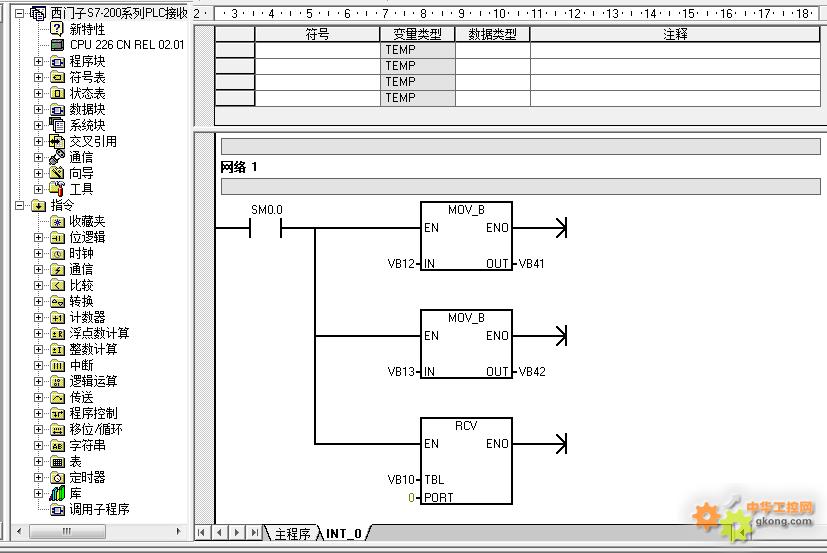Click the VB10 TBL operand

pos(401,480)
